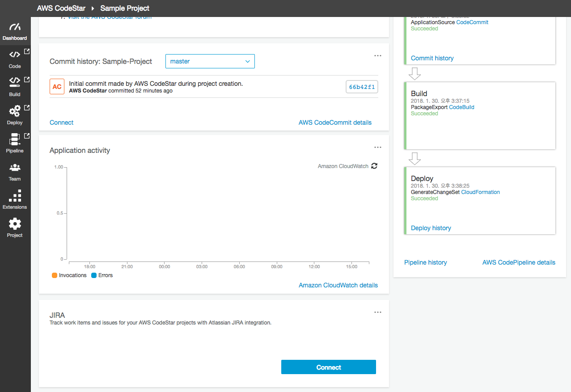The image size is (571, 392).
Task: Refresh the Amazon CloudWatch chart
Action: (x=374, y=166)
